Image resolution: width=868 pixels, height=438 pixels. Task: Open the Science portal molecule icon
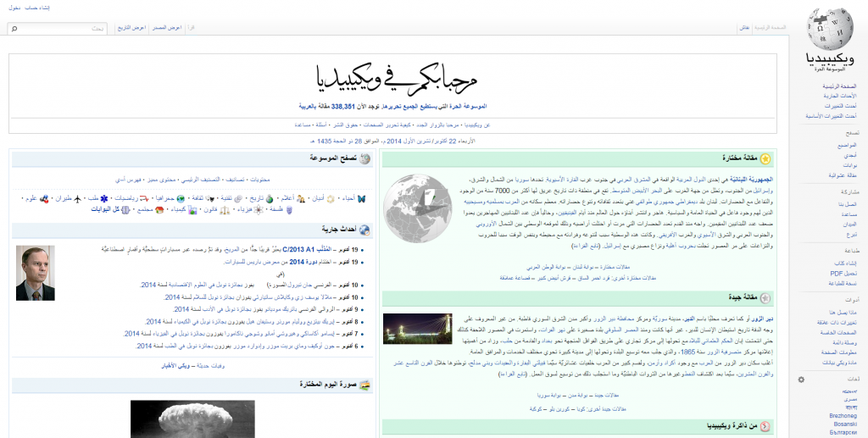[x=44, y=198]
